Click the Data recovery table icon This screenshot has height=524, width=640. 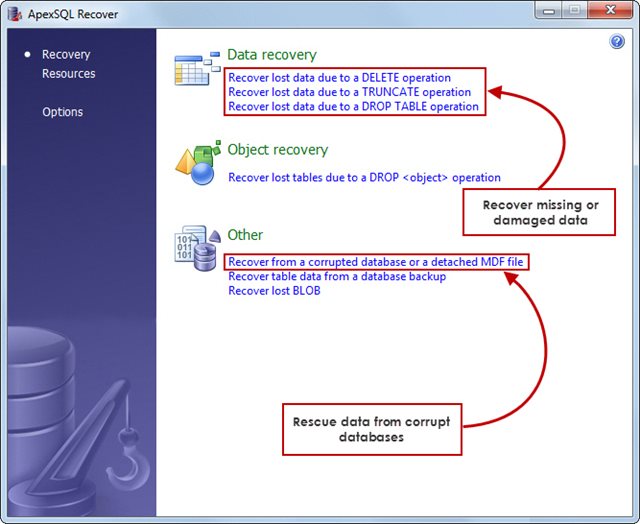(x=198, y=68)
